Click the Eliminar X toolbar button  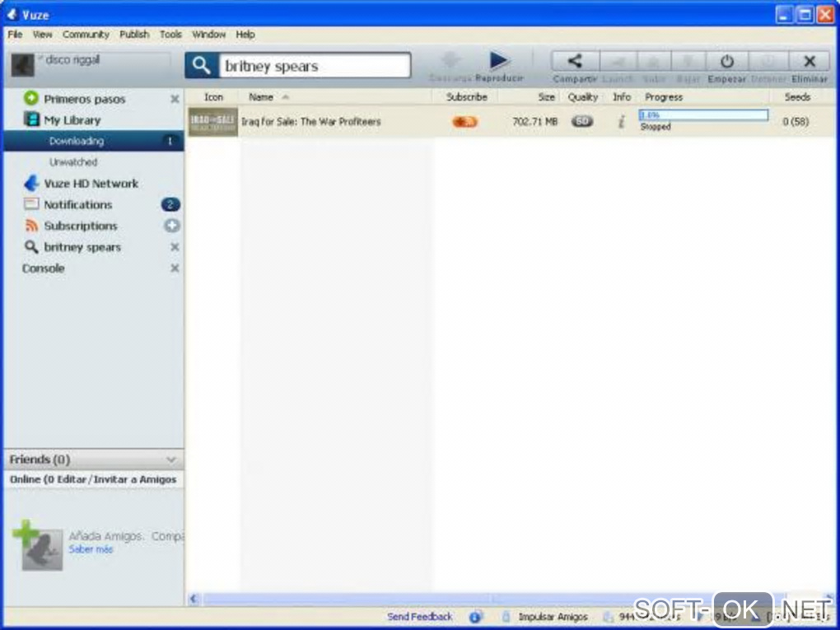point(810,61)
